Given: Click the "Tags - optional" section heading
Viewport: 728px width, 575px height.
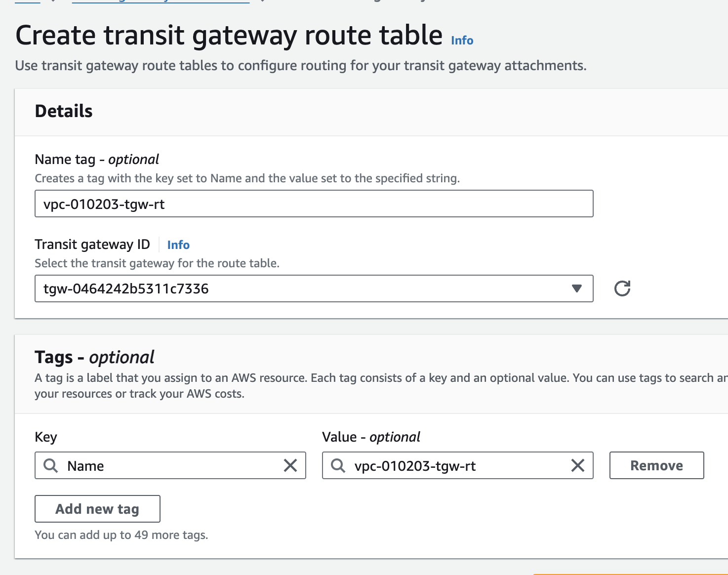Looking at the screenshot, I should coord(94,357).
